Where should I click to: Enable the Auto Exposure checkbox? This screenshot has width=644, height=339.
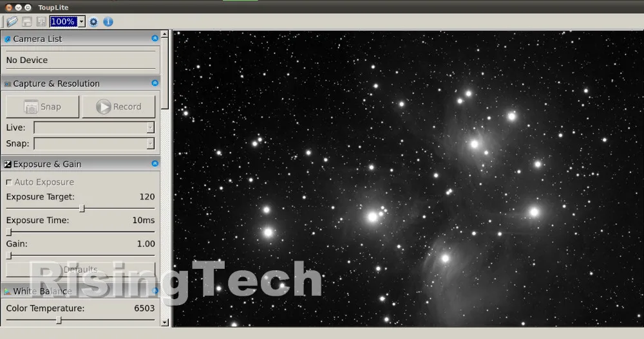pyautogui.click(x=9, y=182)
